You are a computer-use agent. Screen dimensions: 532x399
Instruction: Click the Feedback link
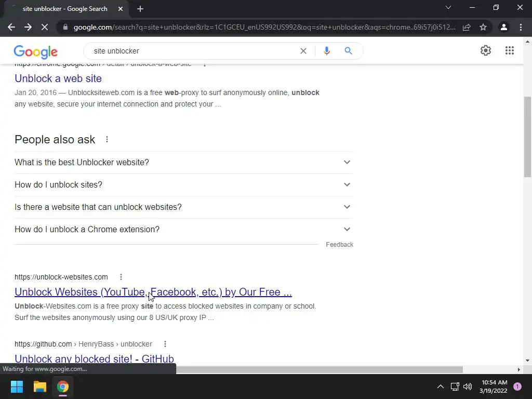coord(340,245)
